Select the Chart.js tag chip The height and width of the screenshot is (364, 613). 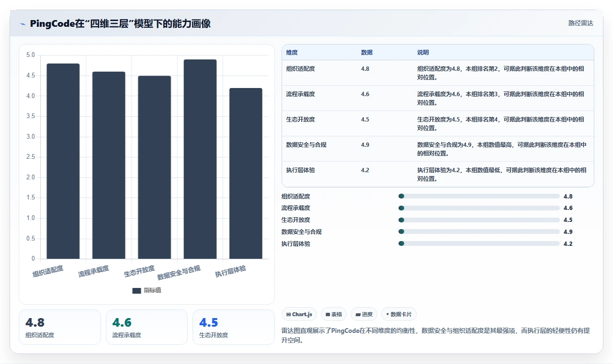click(299, 314)
